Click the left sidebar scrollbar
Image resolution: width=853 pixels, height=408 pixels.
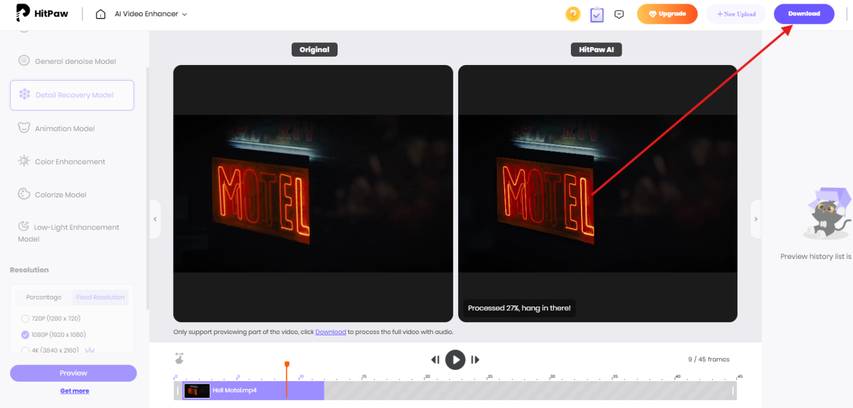pyautogui.click(x=147, y=189)
